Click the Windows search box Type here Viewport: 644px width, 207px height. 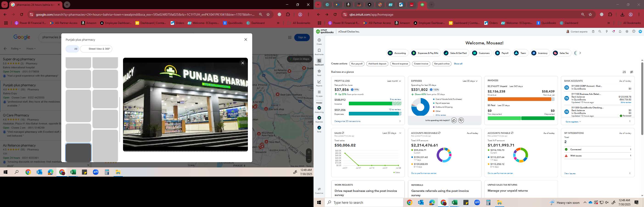coord(364,202)
